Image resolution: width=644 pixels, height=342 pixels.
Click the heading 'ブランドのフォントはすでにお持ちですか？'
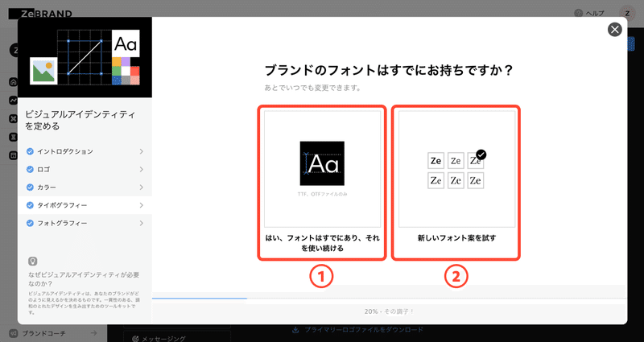point(389,70)
